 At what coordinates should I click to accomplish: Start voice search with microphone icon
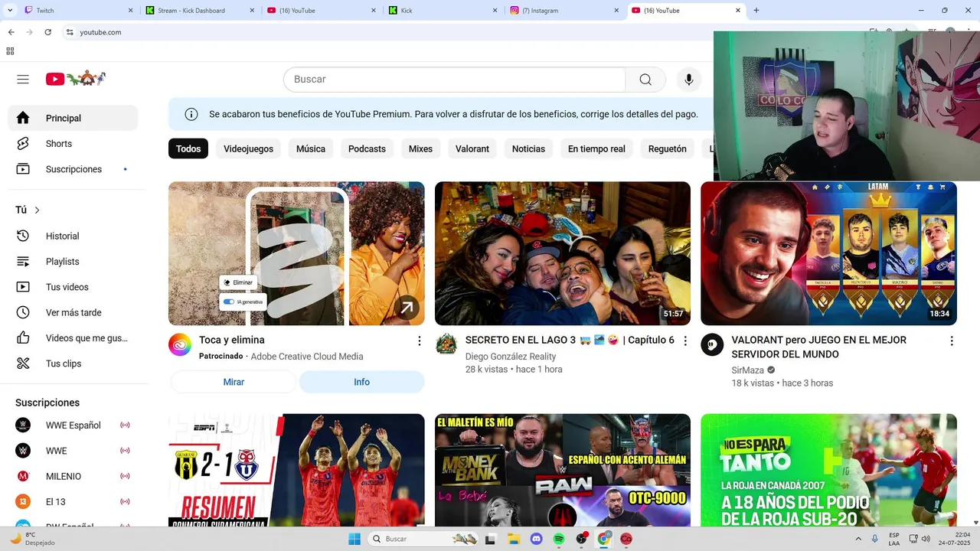tap(689, 80)
